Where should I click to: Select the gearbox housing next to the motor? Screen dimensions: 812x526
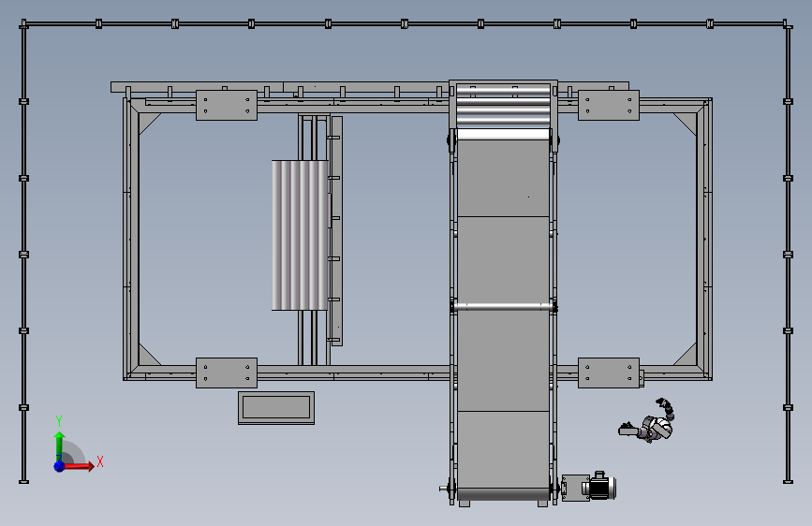[x=575, y=488]
